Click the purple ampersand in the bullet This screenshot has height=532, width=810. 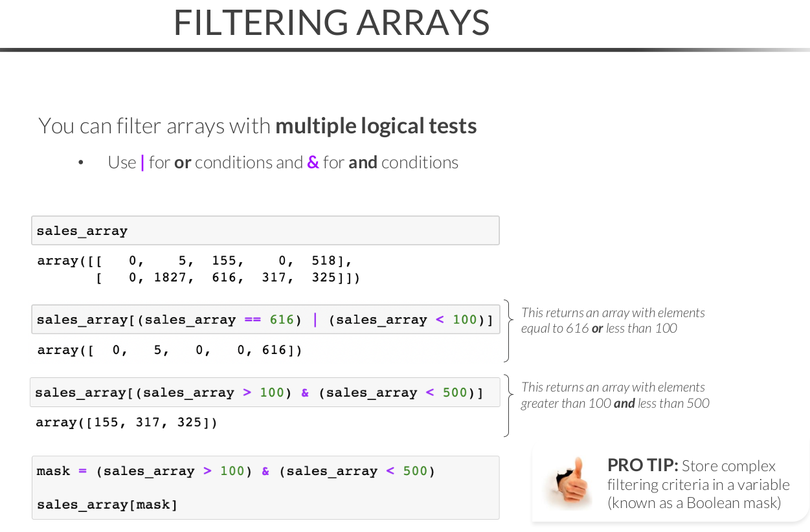click(x=313, y=162)
